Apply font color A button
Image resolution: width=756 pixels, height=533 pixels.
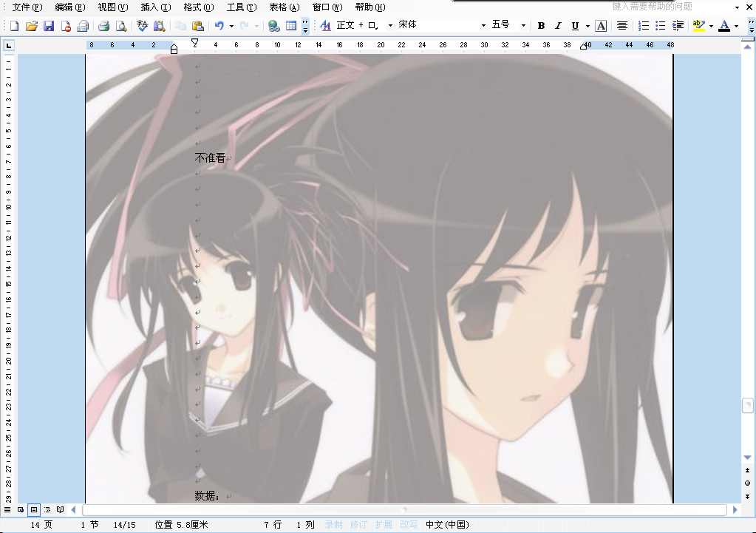tap(723, 26)
